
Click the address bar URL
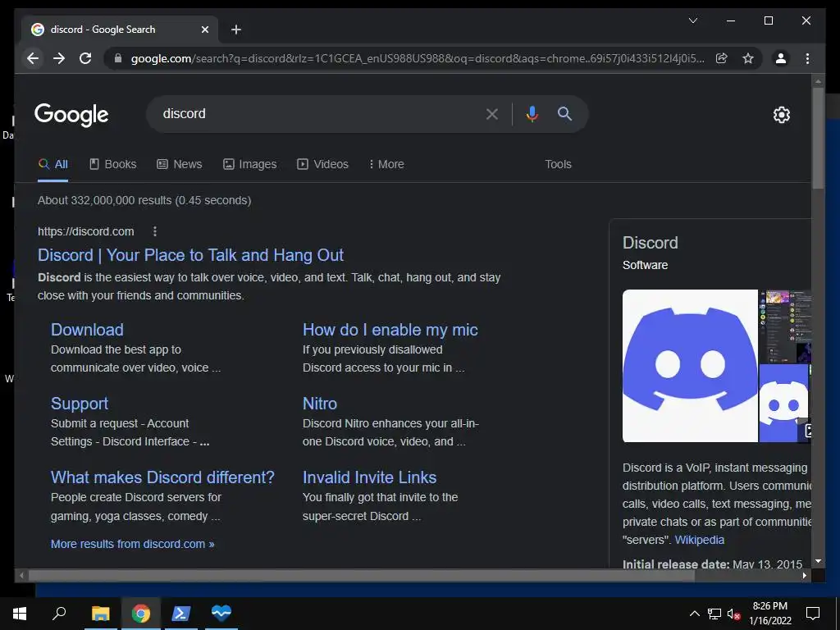pyautogui.click(x=418, y=58)
